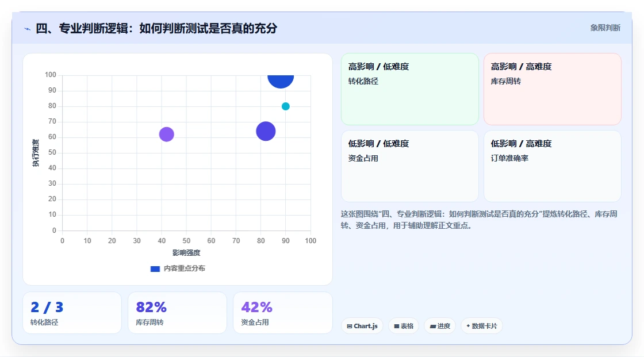
Task: Open the 高影响 / 低难度 quadrant card
Action: (410, 89)
